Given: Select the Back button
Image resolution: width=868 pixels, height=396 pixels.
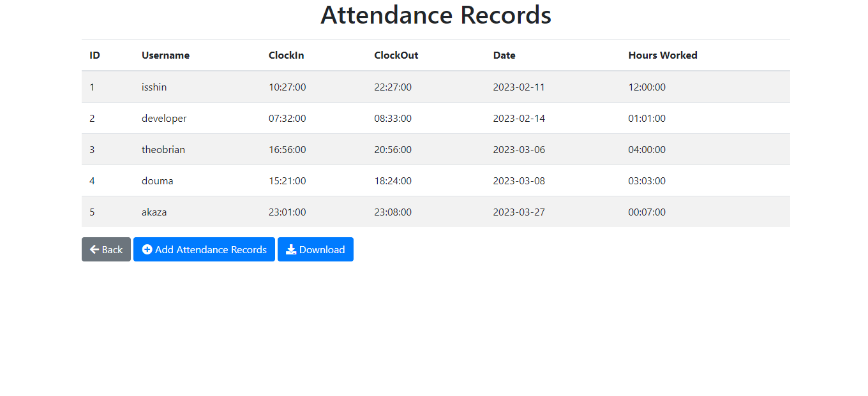Looking at the screenshot, I should point(106,249).
